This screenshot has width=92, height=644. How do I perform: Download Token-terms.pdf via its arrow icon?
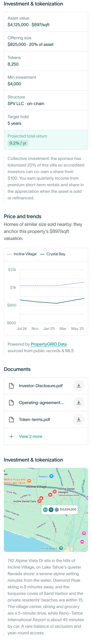78,419
